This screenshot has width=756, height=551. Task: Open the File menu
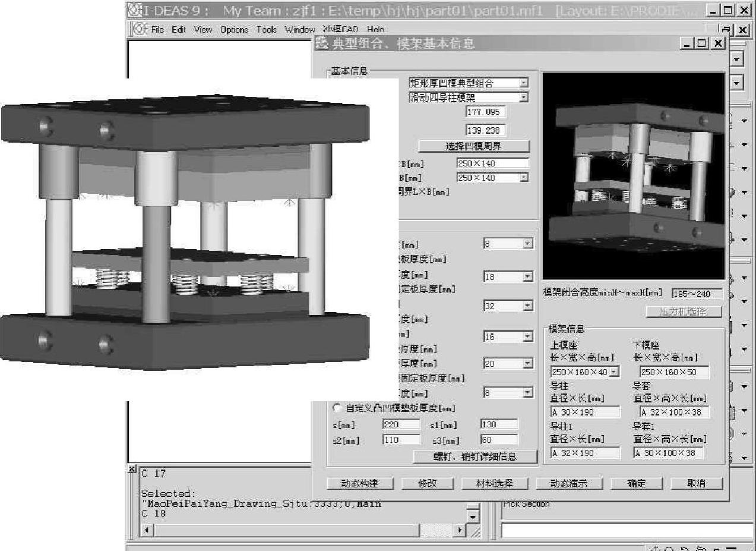click(157, 29)
